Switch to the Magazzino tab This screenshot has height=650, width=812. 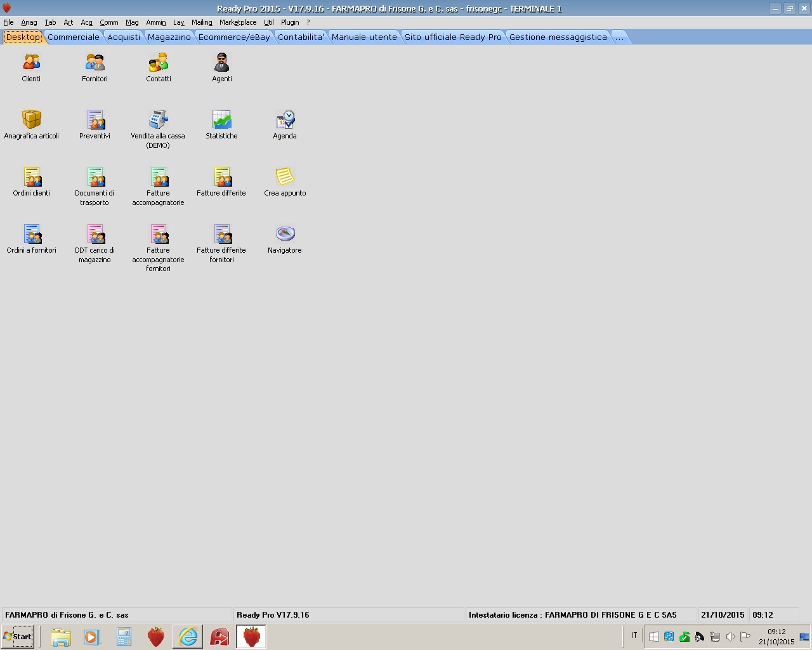click(169, 37)
